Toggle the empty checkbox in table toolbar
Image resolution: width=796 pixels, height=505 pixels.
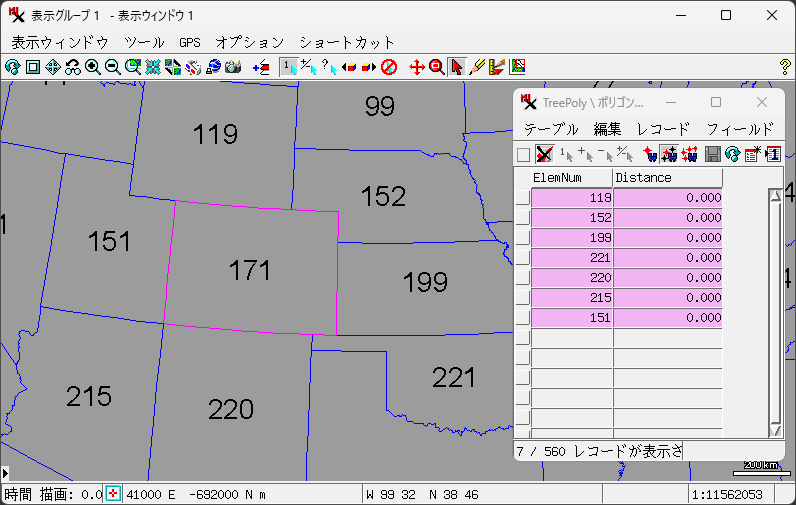click(x=523, y=154)
